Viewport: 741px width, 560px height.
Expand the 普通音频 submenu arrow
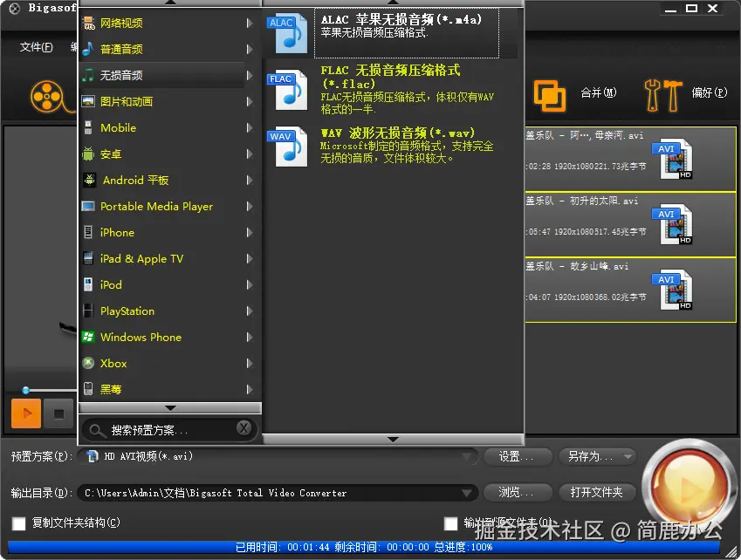tap(249, 49)
